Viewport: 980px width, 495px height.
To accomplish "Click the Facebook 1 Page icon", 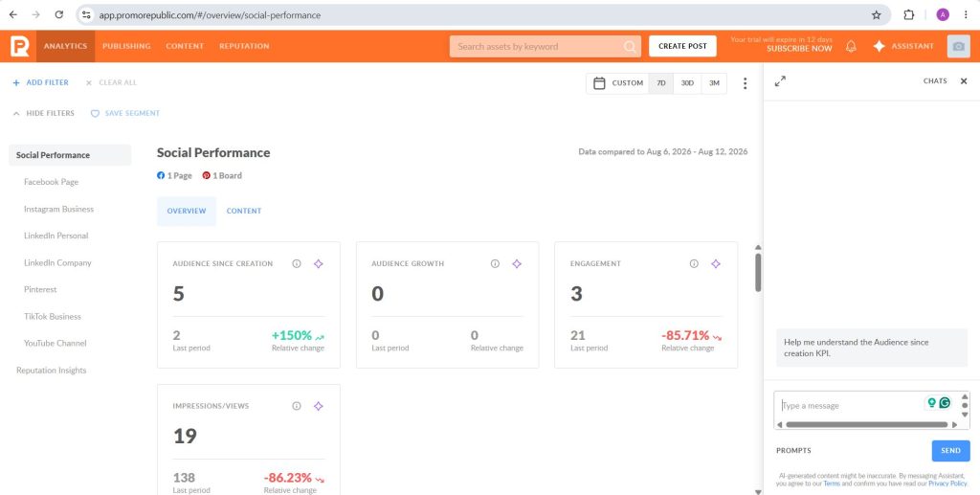I will 161,175.
